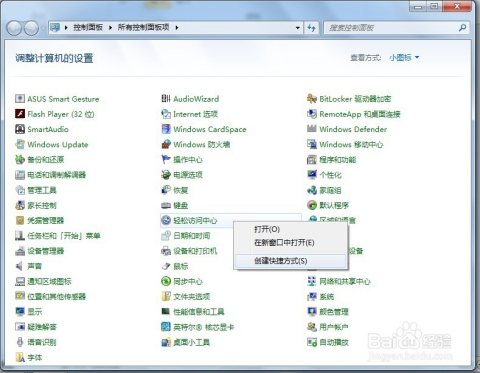Click the 个性化 icon

click(312, 175)
